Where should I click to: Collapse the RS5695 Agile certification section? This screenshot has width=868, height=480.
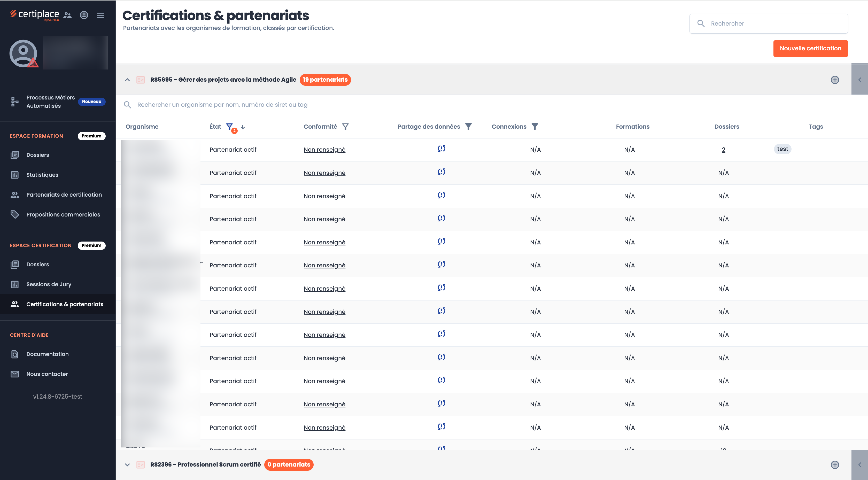click(x=127, y=80)
